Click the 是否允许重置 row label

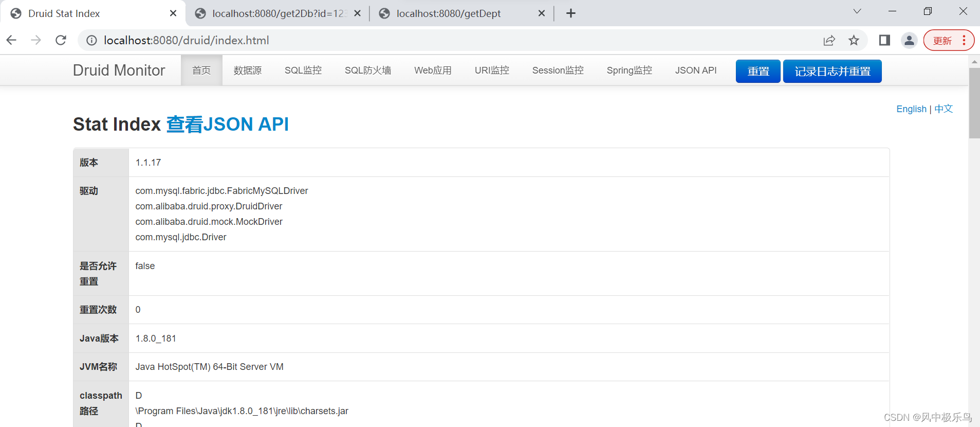(98, 274)
